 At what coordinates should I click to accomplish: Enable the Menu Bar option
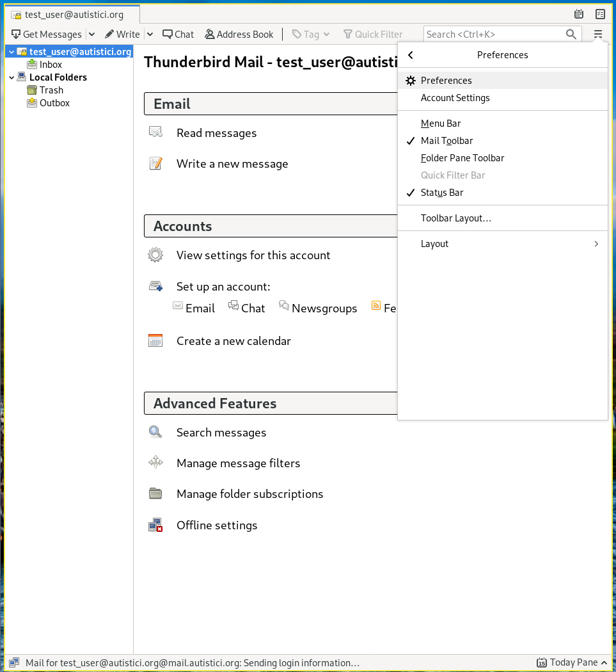coord(440,124)
